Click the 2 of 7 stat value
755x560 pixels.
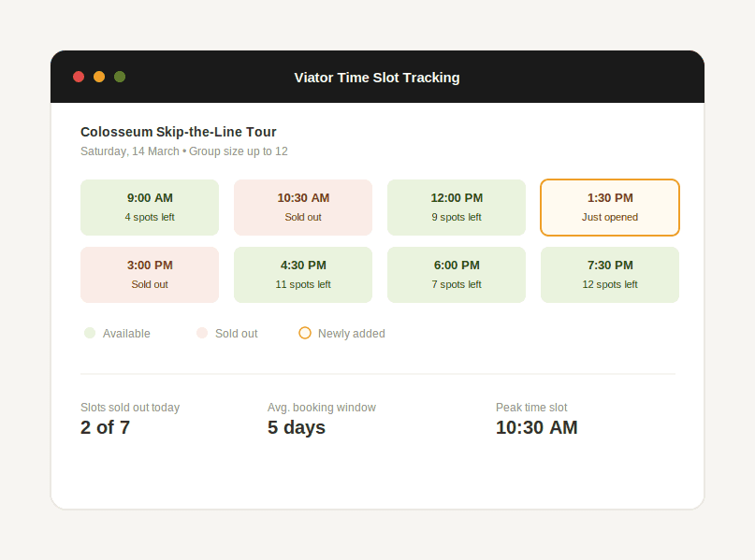(105, 427)
